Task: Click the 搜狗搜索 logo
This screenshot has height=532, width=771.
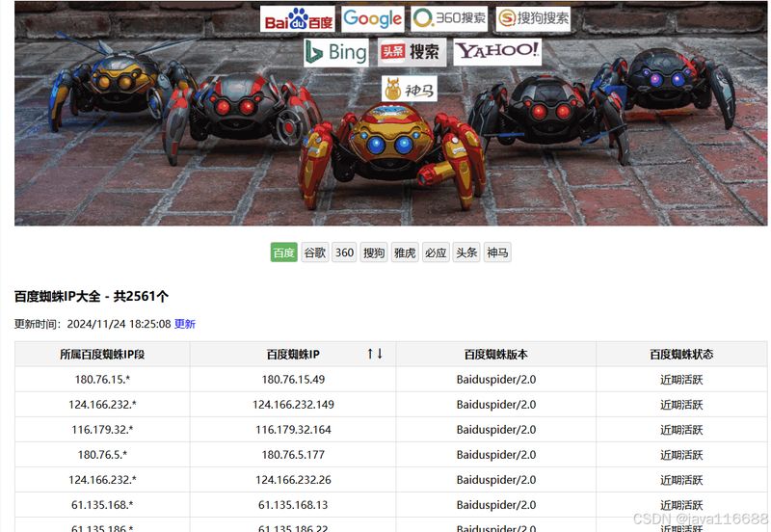Action: (533, 18)
